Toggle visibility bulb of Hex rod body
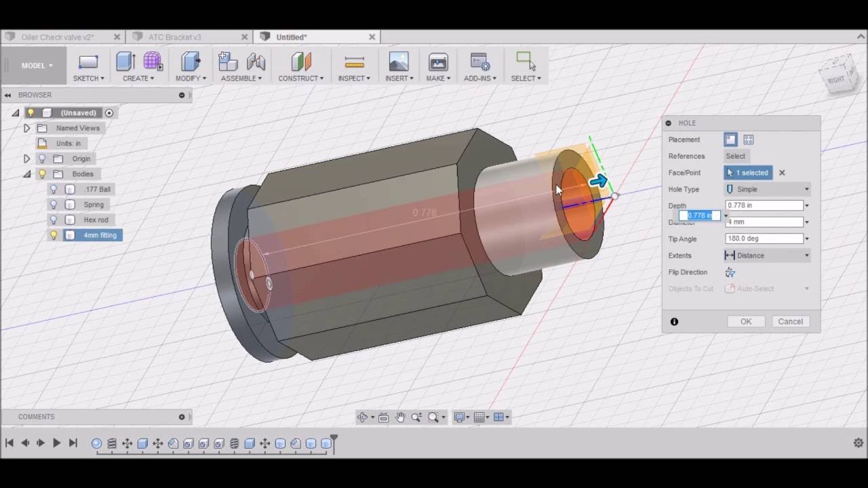Image resolution: width=868 pixels, height=488 pixels. [x=54, y=220]
